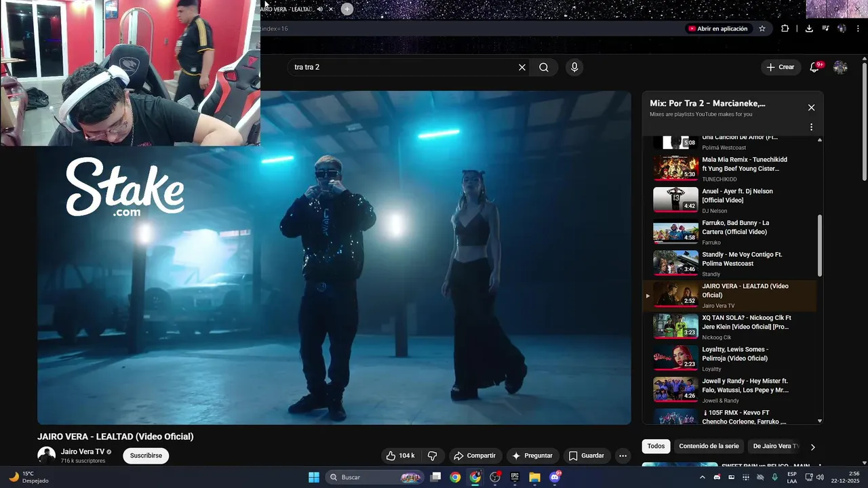Open Mix playlist three-dot options

click(x=811, y=127)
